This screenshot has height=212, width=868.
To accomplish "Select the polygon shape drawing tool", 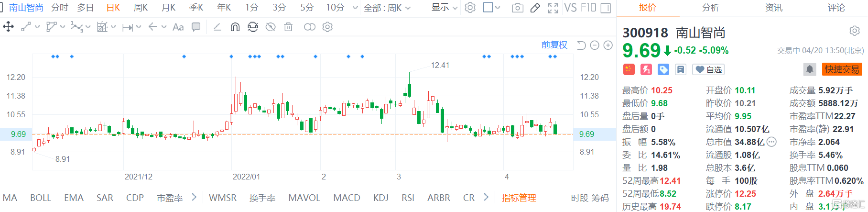I will click(51, 27).
